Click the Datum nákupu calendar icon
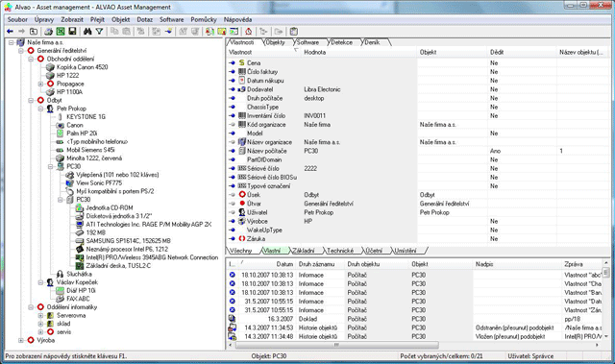The height and width of the screenshot is (364, 615). (x=242, y=81)
